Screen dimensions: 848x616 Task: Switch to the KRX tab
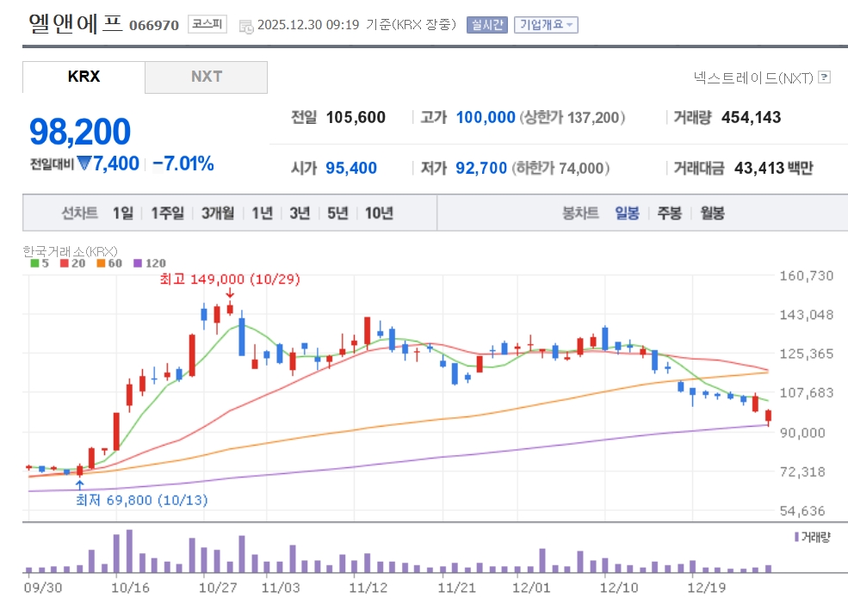click(x=84, y=77)
